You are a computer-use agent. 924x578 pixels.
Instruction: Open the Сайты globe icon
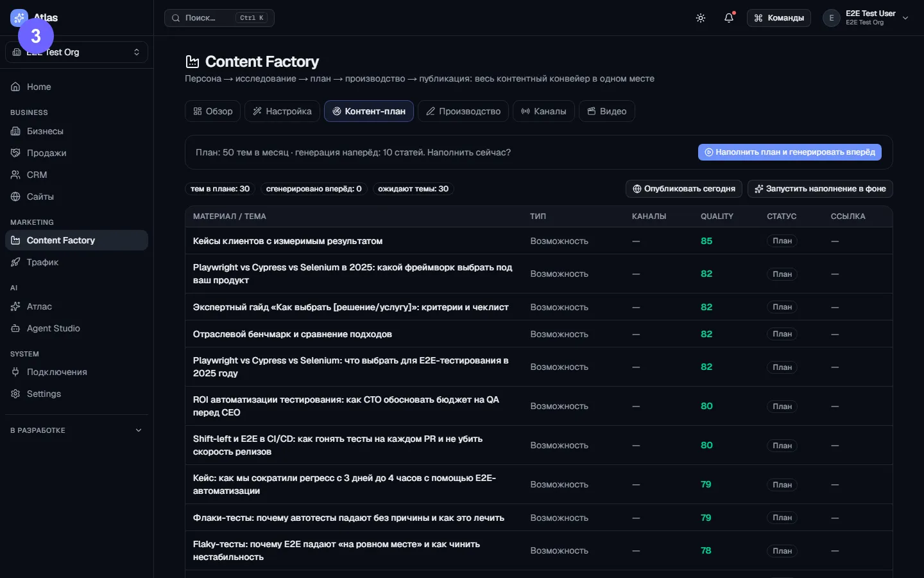[x=15, y=197]
